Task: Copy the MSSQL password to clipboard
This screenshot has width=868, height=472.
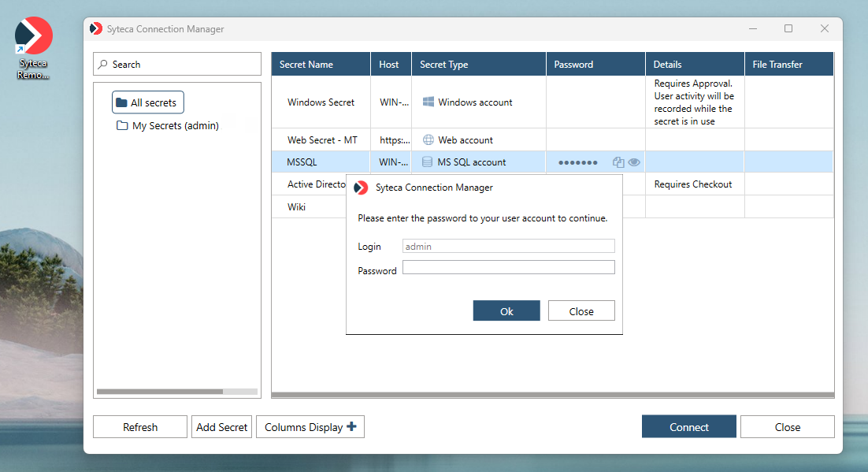Action: click(618, 162)
